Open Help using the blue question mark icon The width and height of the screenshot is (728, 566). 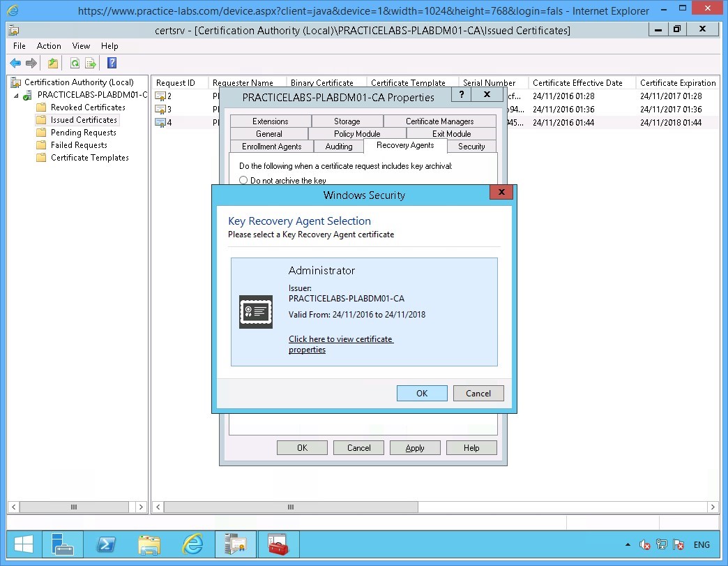112,63
